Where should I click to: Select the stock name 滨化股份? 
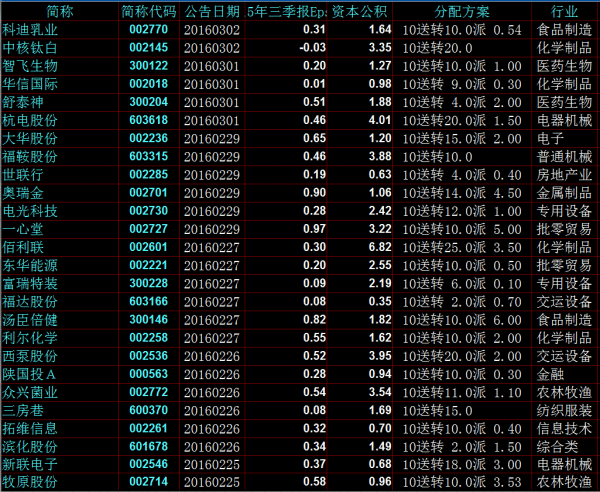coord(30,446)
